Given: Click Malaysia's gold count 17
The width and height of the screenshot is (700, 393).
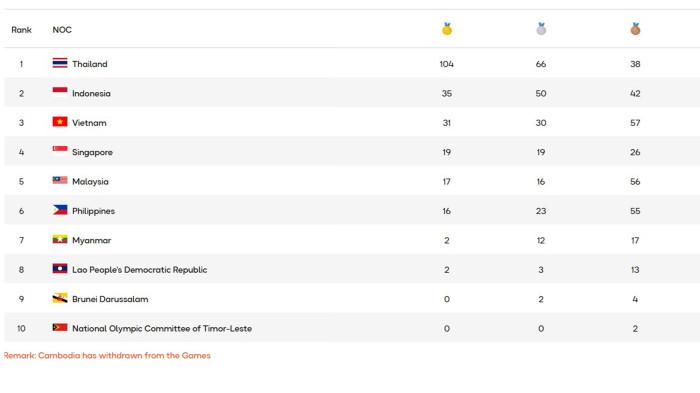Looking at the screenshot, I should tap(446, 182).
